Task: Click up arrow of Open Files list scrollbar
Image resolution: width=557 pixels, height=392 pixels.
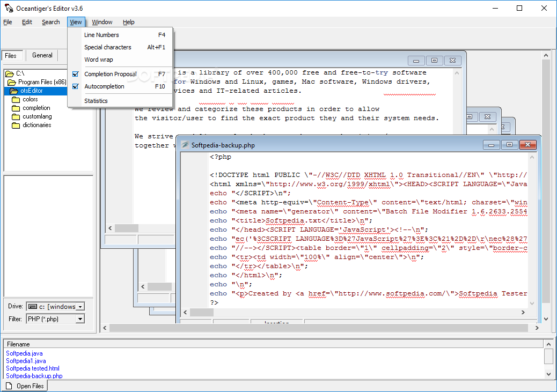Action: [x=548, y=344]
